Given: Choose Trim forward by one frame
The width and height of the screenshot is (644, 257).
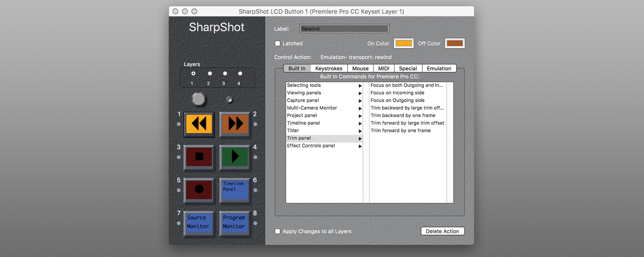Looking at the screenshot, I should 401,130.
